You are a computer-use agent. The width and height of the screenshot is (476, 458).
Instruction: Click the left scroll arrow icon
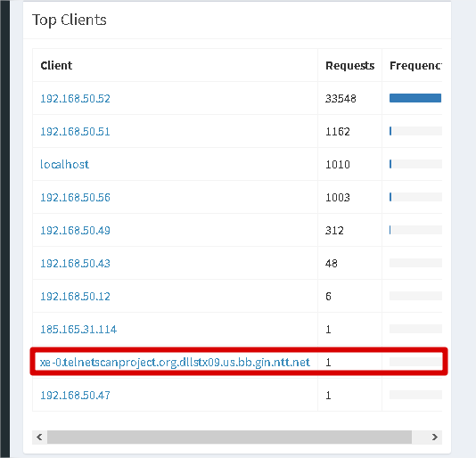tap(39, 437)
